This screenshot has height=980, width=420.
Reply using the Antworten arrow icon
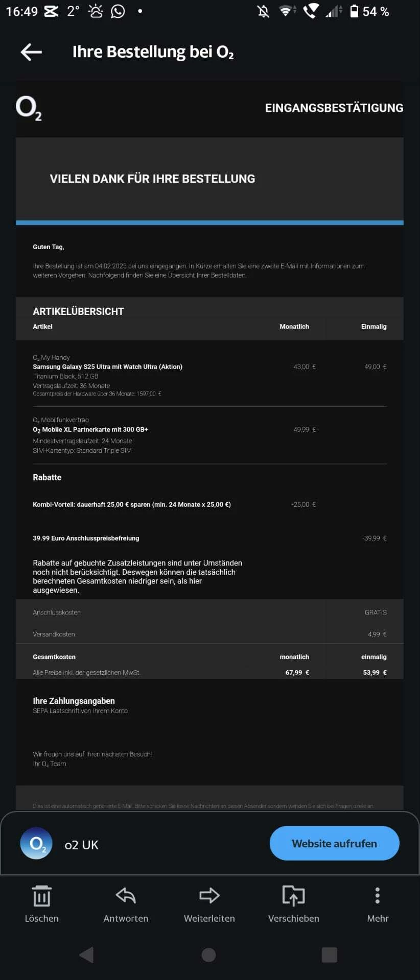click(x=126, y=896)
